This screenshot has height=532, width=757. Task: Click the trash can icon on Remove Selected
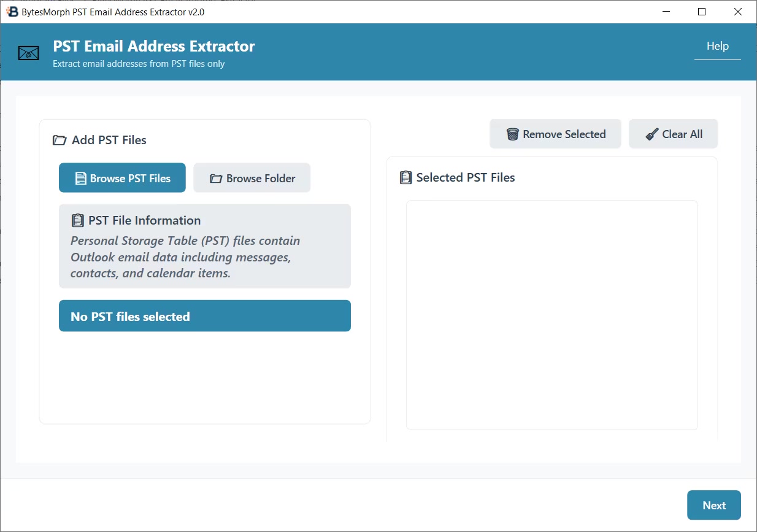512,134
